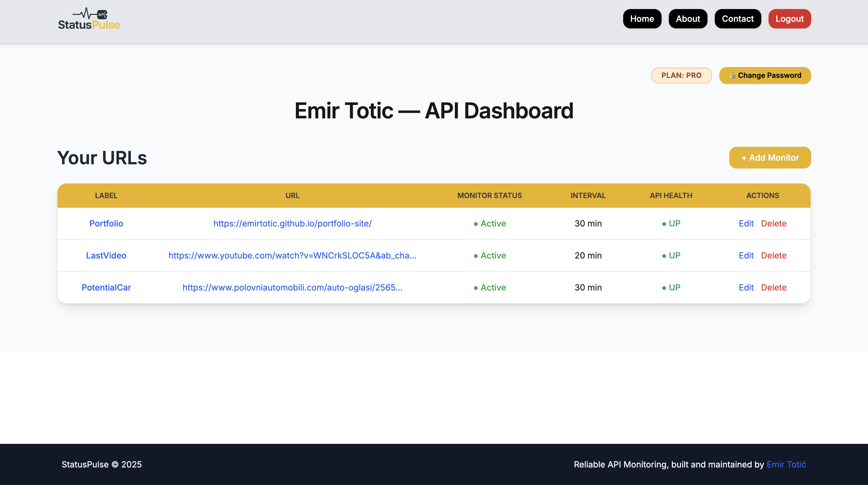868x485 pixels.
Task: Open the LastVideo label link
Action: (x=106, y=255)
